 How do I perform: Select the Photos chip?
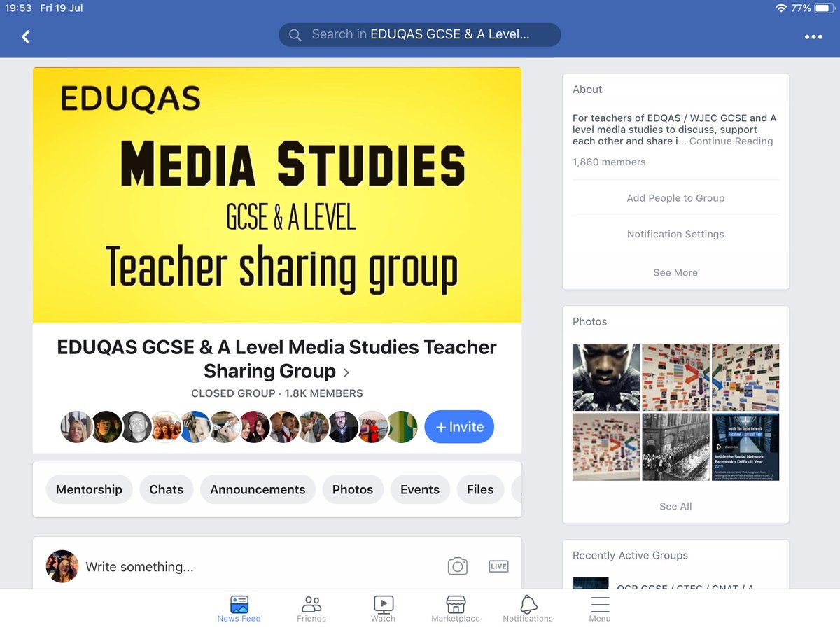(x=353, y=489)
